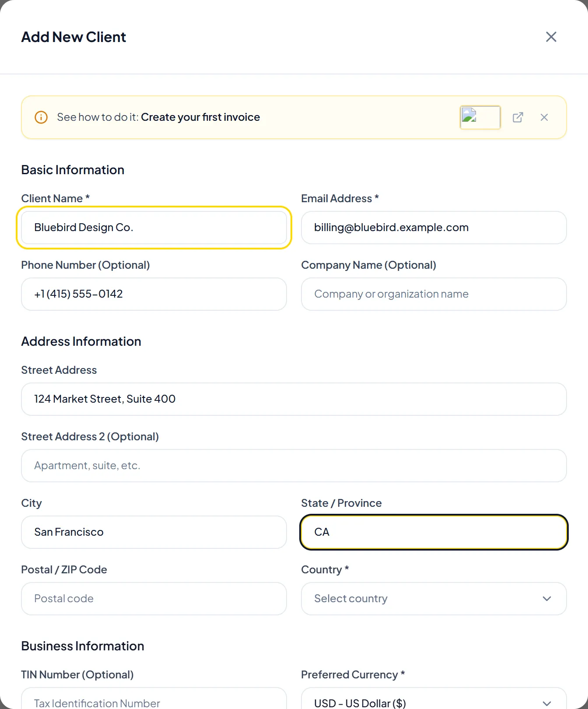The image size is (588, 709).
Task: Click the Basic Information heading
Action: (x=73, y=170)
